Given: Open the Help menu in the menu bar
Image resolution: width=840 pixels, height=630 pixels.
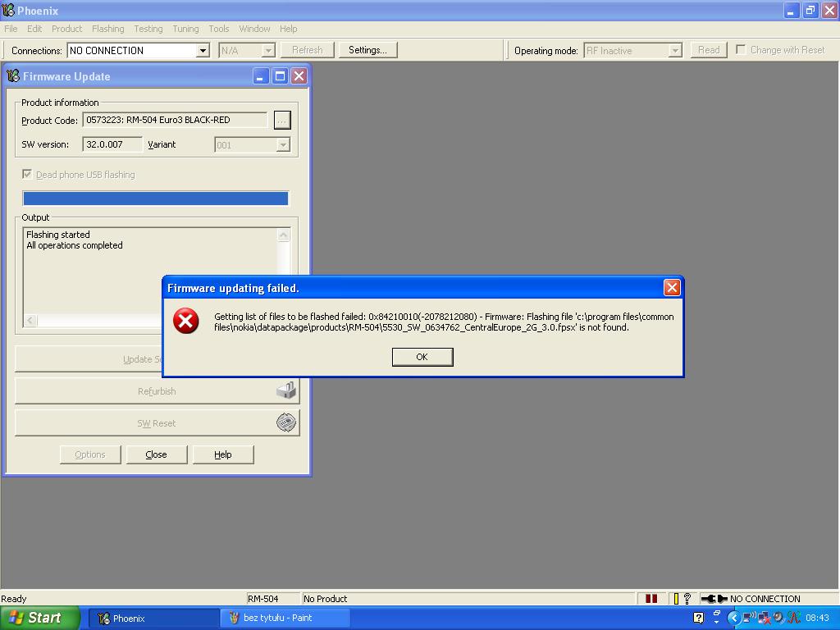Looking at the screenshot, I should [x=288, y=29].
